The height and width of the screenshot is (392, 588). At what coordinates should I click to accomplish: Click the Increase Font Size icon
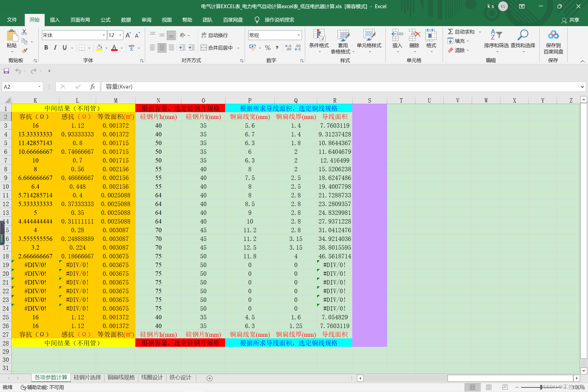[128, 35]
